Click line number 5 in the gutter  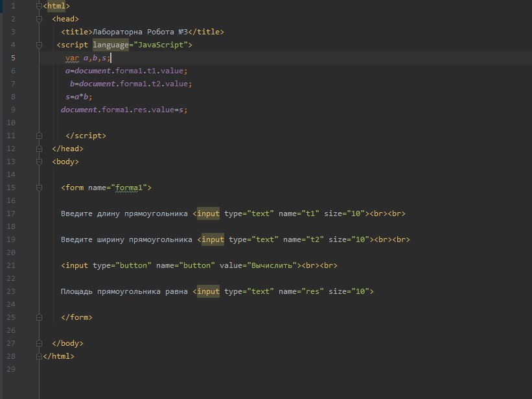(x=13, y=58)
